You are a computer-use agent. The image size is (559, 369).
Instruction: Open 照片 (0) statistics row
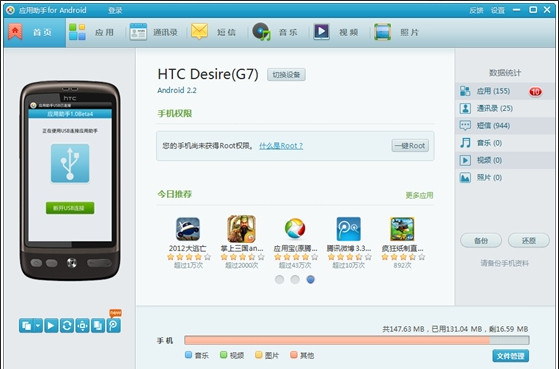504,177
